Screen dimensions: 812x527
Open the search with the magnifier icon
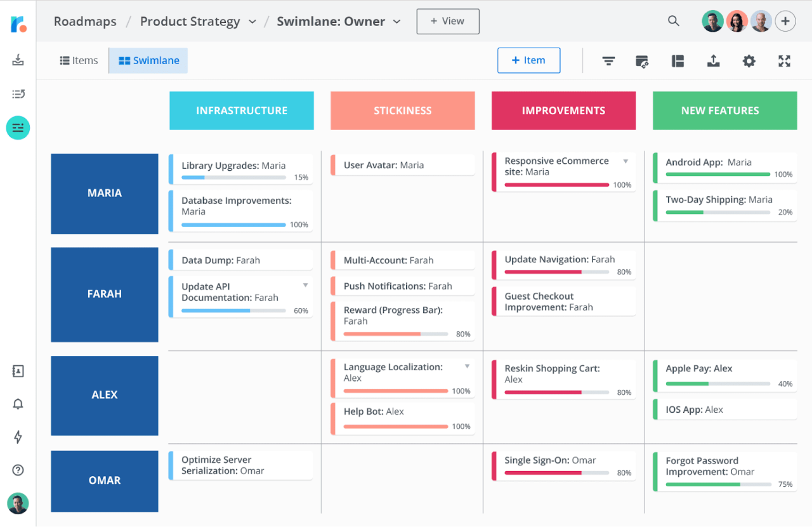point(674,21)
